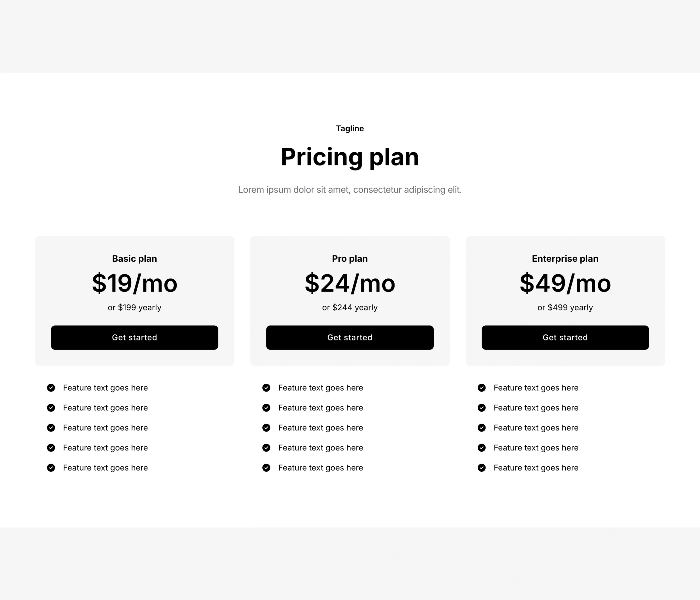Click first checkmark icon under Basic plan
The width and height of the screenshot is (700, 600).
tap(51, 388)
